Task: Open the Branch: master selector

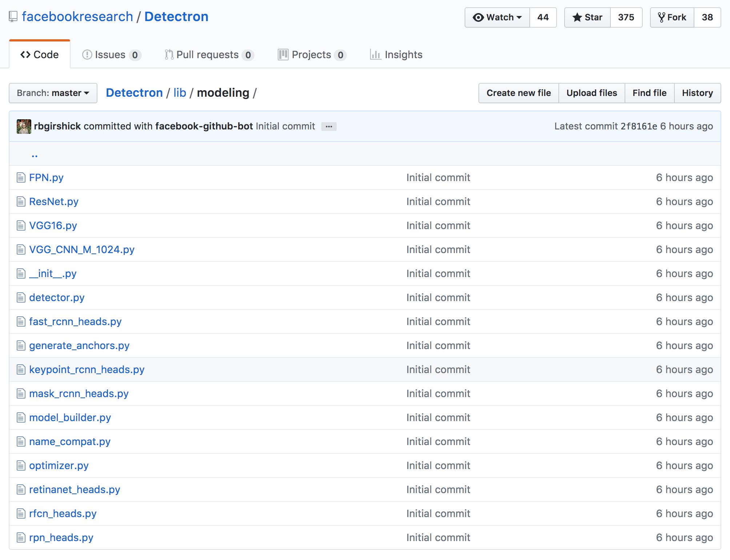Action: [x=53, y=93]
